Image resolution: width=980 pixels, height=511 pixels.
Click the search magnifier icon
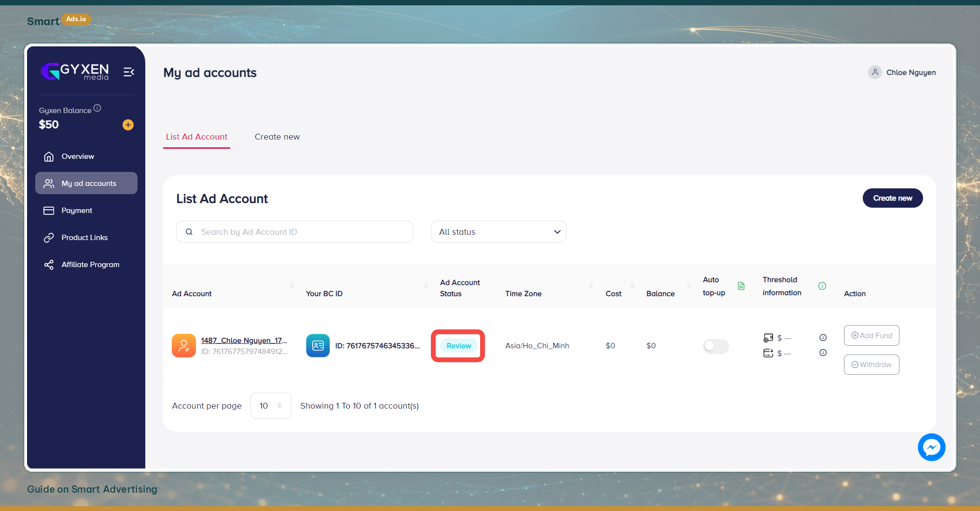point(189,232)
